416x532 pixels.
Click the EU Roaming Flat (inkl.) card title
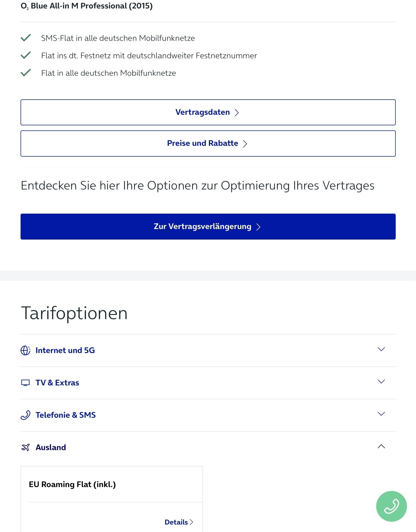[x=72, y=484]
